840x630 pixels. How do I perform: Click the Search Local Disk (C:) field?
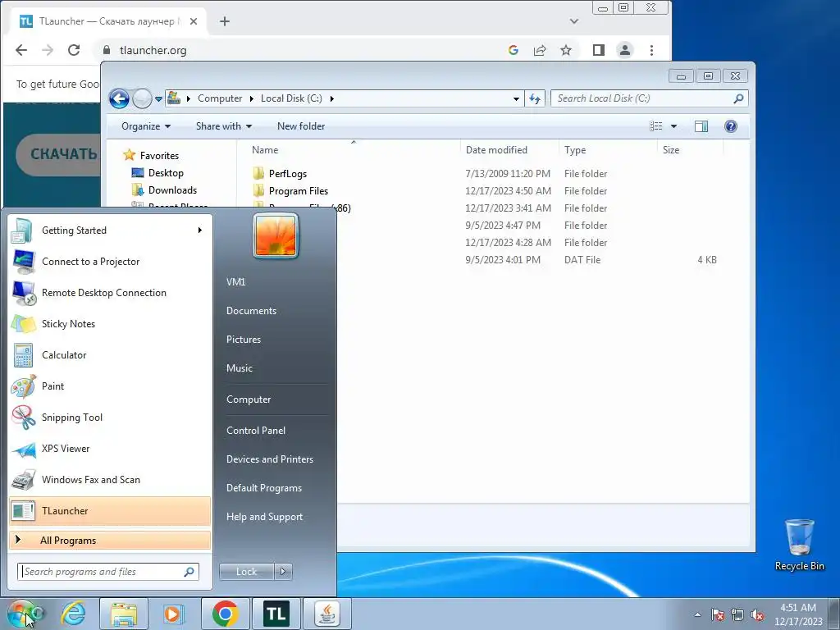(649, 98)
